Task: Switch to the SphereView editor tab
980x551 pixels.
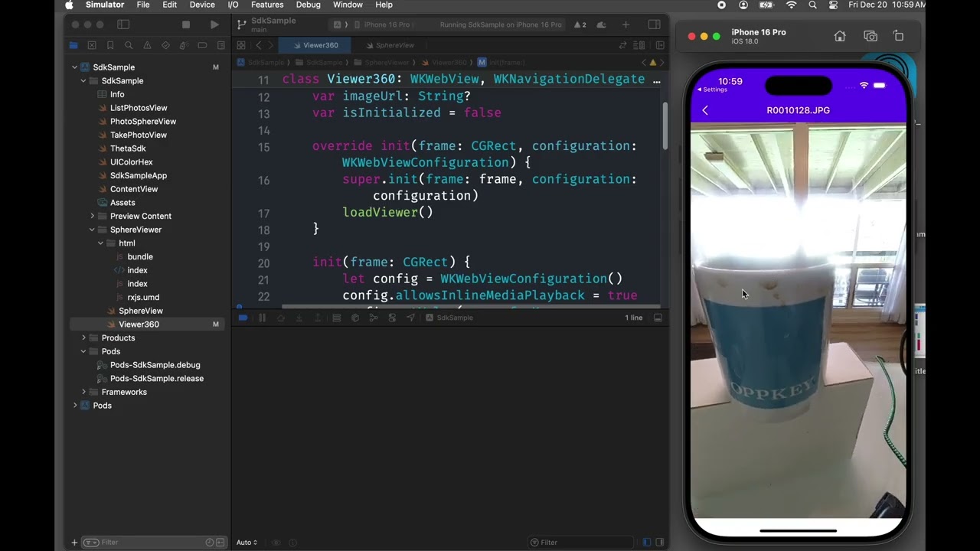Action: click(394, 45)
